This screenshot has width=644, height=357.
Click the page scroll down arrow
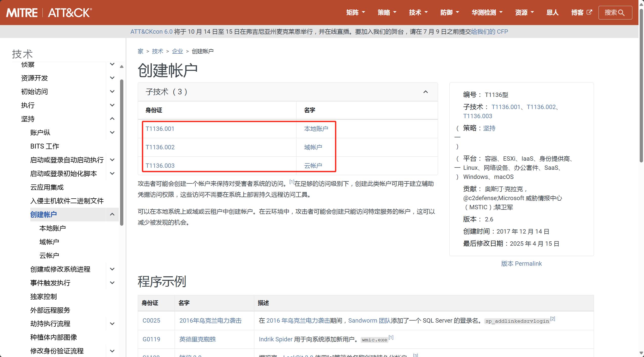(x=641, y=353)
